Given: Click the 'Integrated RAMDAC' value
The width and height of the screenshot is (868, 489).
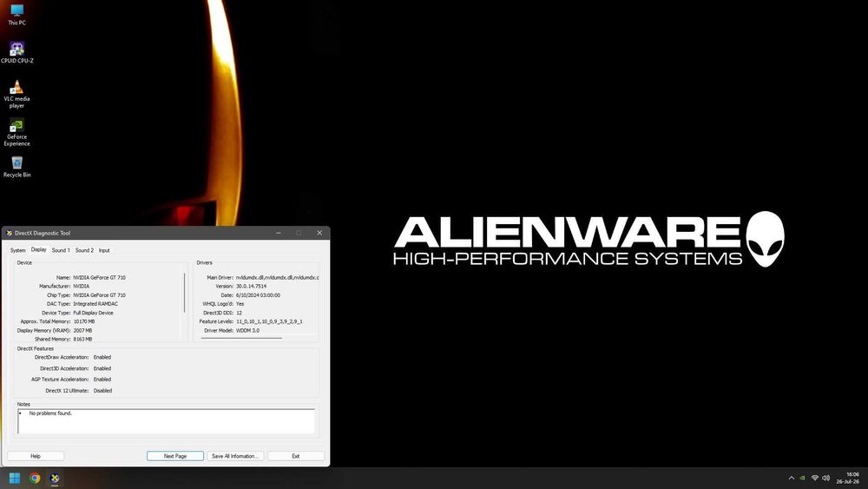Looking at the screenshot, I should click(x=95, y=304).
